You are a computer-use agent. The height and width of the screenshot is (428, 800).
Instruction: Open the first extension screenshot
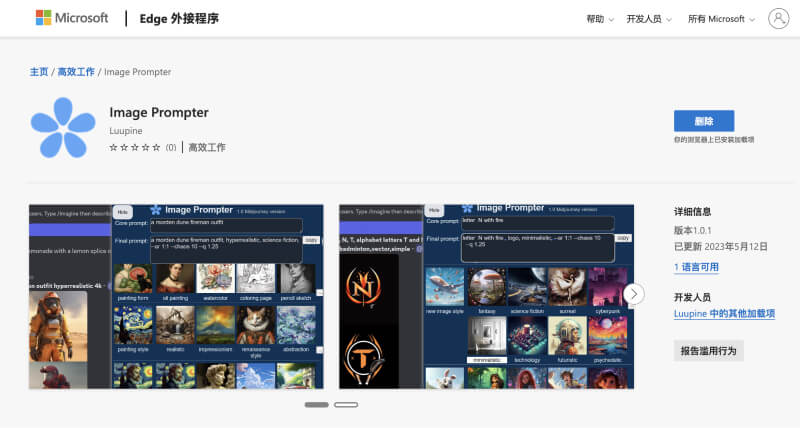[x=176, y=296]
